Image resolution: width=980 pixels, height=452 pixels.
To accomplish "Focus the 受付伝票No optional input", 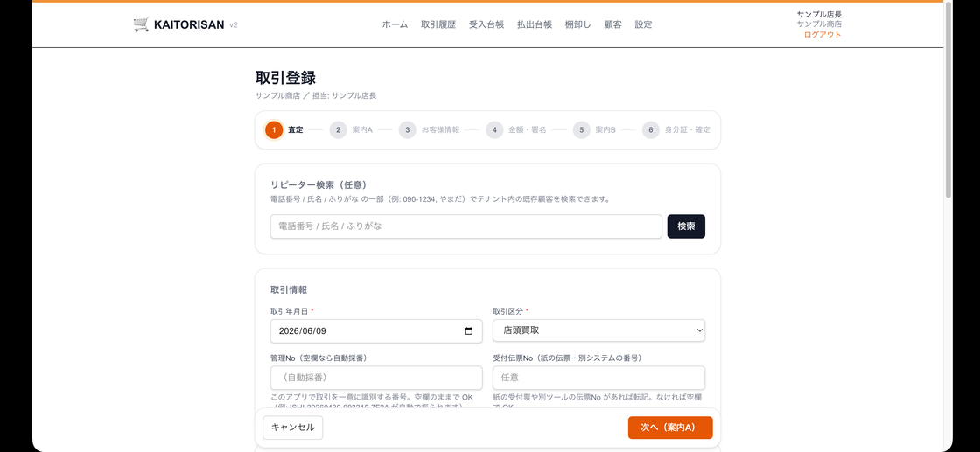I will tap(598, 378).
